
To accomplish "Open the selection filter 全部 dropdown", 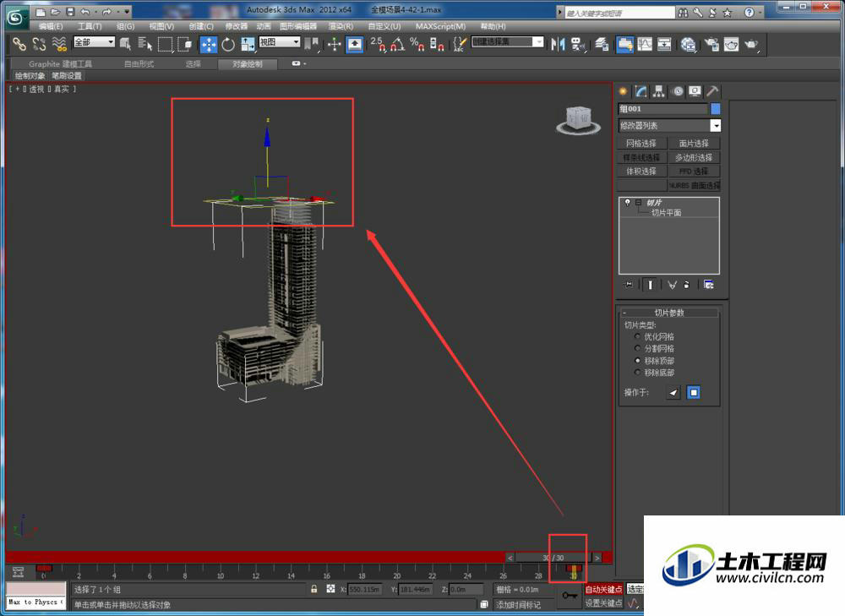I will click(x=95, y=41).
